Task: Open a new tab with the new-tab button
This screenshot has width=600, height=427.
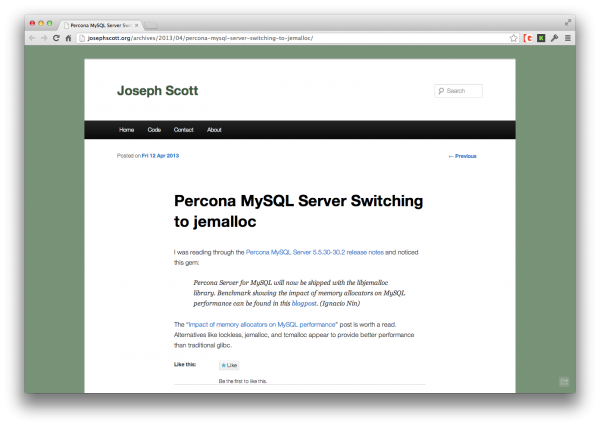Action: (151, 26)
